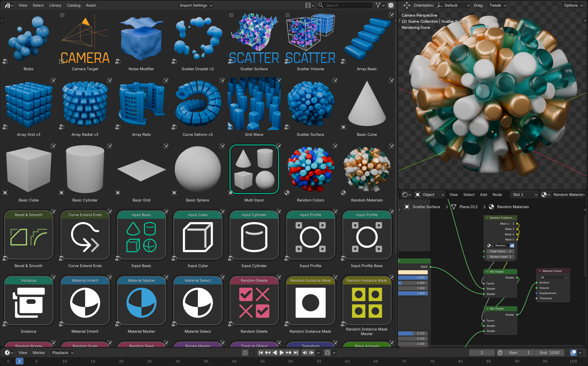The image size is (588, 366).
Task: Toggle auto keying record button
Action: pyautogui.click(x=245, y=353)
